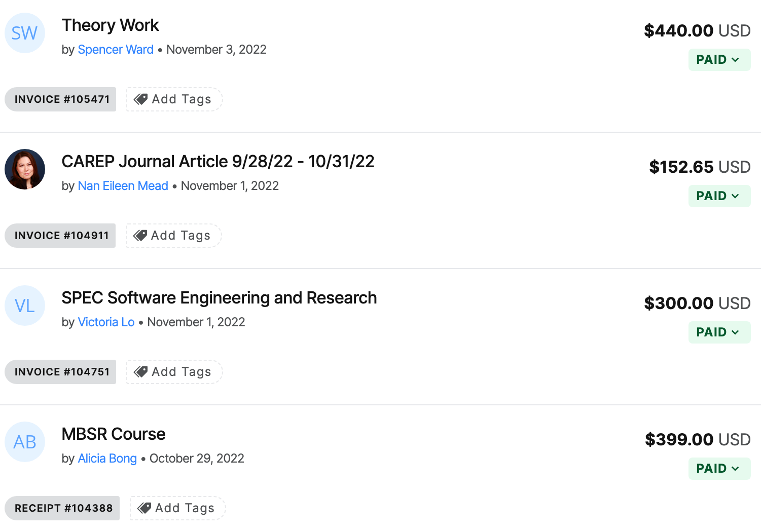Visit Nan Eileen Mead's profile link
Screen dimensions: 761x532
(x=123, y=186)
